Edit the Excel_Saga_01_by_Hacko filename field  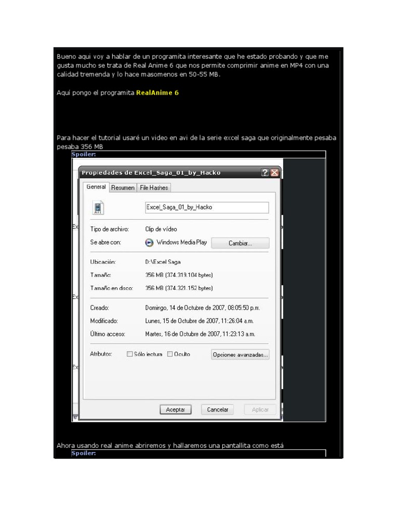coord(207,207)
